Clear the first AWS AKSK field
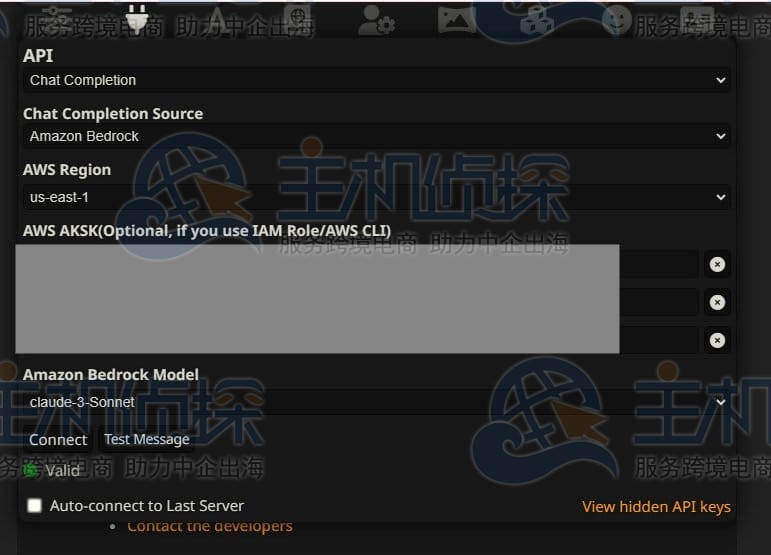This screenshot has width=771, height=555. (717, 264)
